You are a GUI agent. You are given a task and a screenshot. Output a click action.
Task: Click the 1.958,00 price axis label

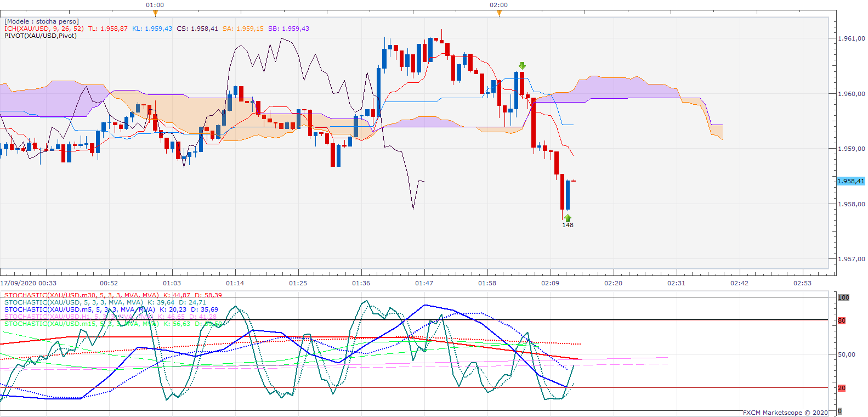pyautogui.click(x=852, y=204)
